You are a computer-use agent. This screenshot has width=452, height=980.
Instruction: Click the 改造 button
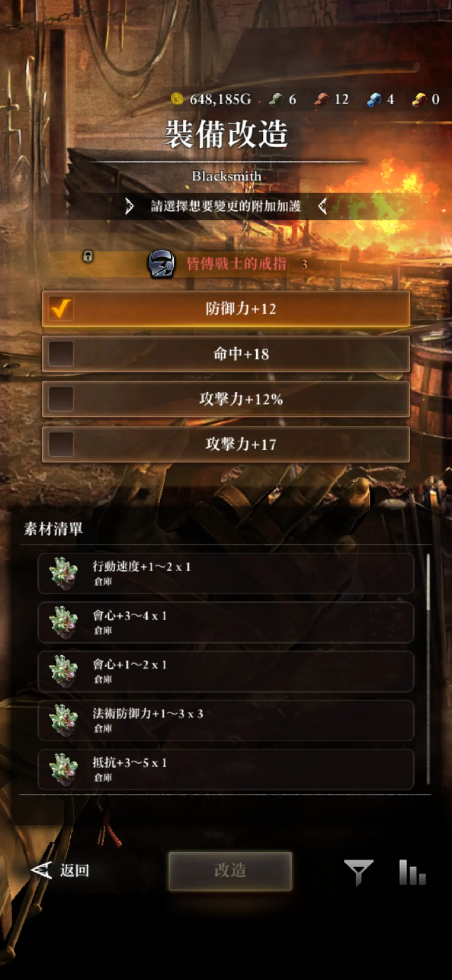pos(230,871)
